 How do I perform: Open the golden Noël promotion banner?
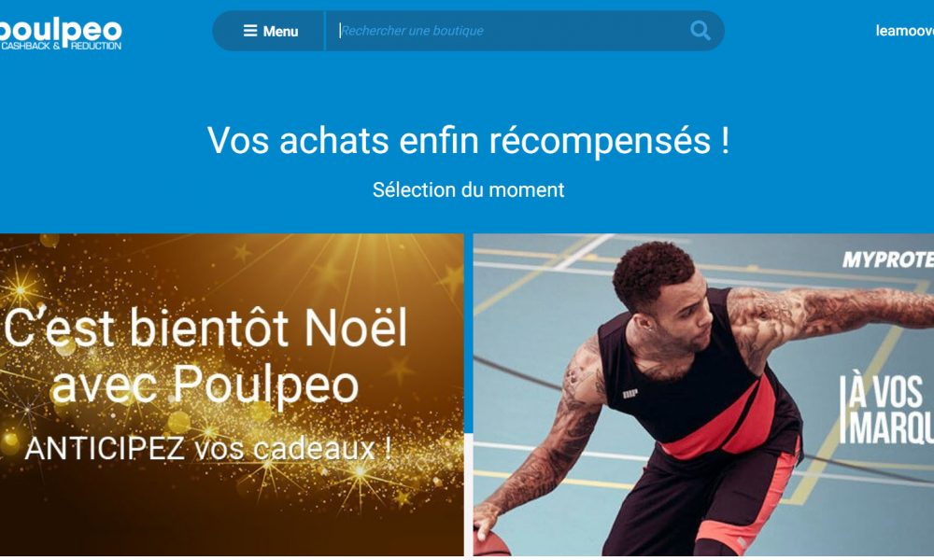[x=232, y=395]
